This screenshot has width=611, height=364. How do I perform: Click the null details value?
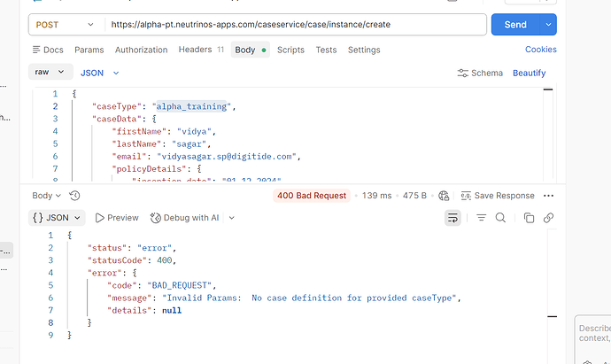coord(172,310)
